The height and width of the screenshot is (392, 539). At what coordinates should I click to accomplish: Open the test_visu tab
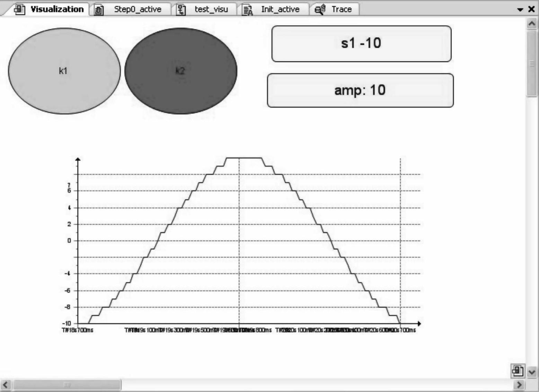(204, 9)
